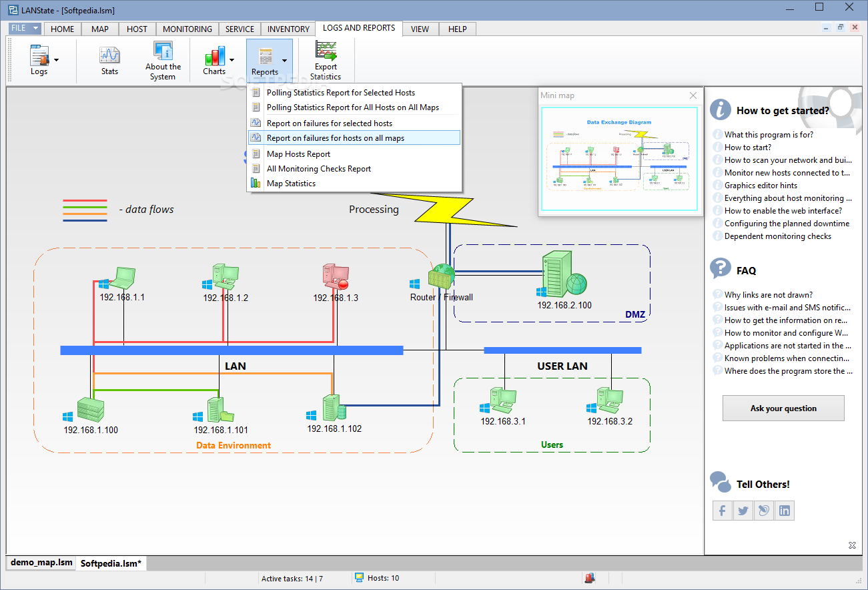Image resolution: width=868 pixels, height=590 pixels.
Task: Open 'Why links are not drawn?' FAQ
Action: [769, 295]
